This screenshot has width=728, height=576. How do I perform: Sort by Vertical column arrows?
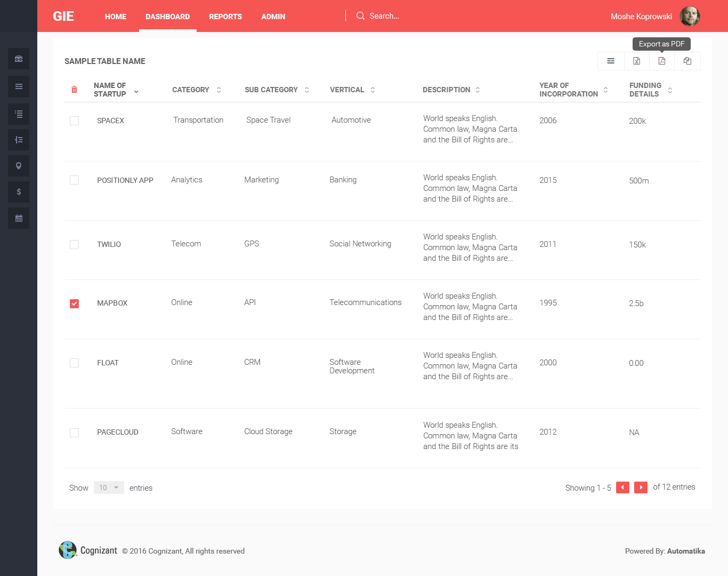coord(373,90)
